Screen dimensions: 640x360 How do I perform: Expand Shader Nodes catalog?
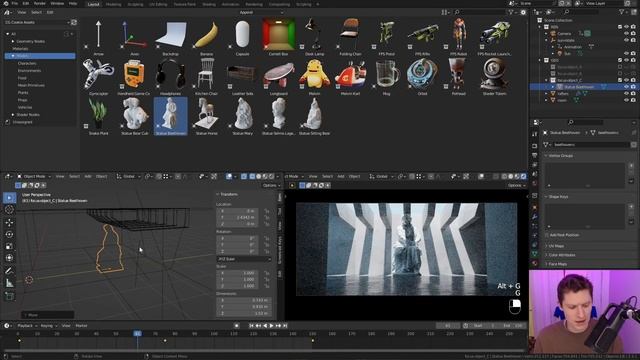pyautogui.click(x=13, y=115)
